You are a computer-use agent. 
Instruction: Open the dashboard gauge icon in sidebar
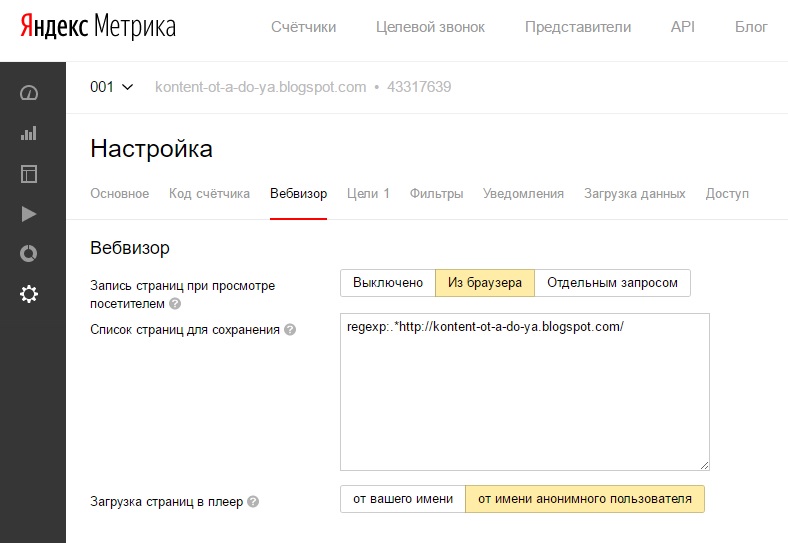[28, 93]
